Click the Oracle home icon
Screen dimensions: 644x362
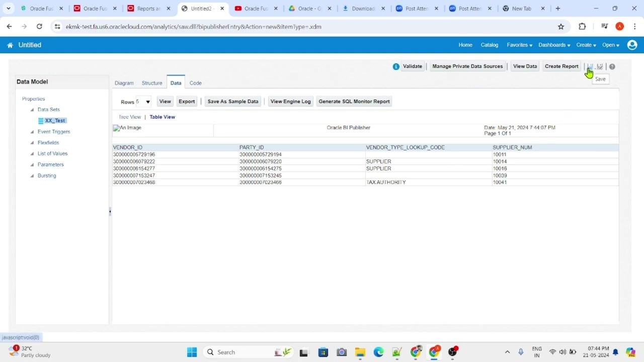[x=10, y=45]
